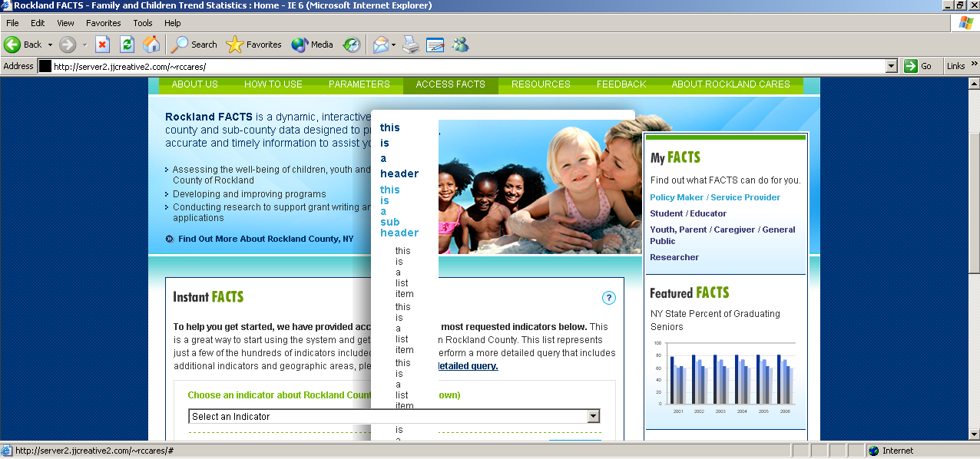Image resolution: width=980 pixels, height=459 pixels.
Task: Click the Instant FACTS heading
Action: [x=208, y=297]
